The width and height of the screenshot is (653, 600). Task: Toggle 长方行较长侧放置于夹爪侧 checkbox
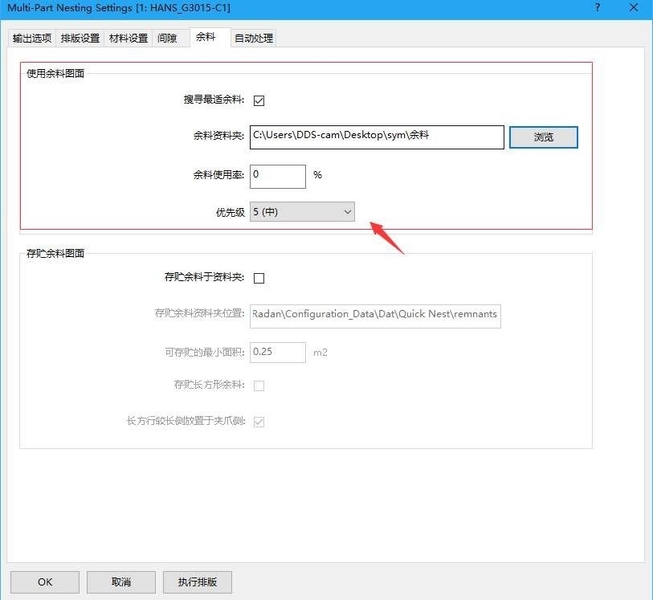pyautogui.click(x=259, y=421)
